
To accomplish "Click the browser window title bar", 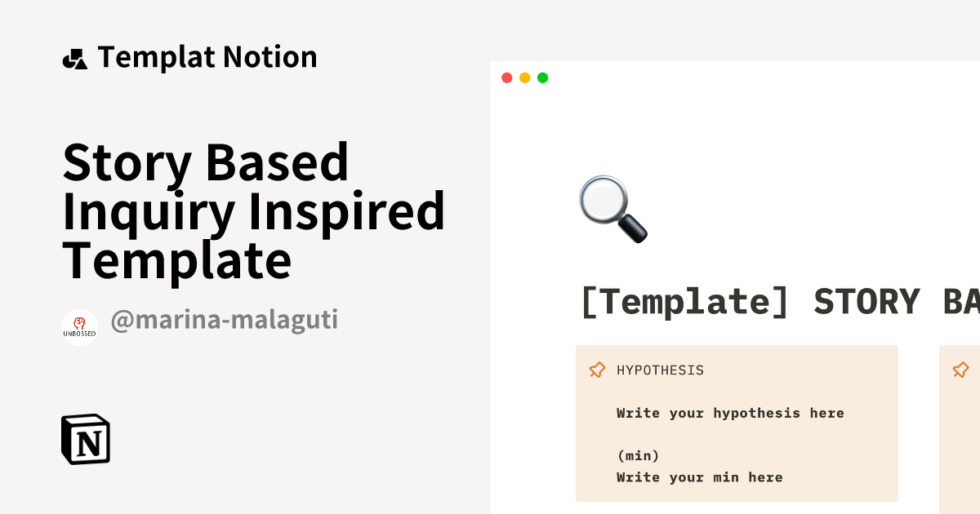I will [735, 78].
